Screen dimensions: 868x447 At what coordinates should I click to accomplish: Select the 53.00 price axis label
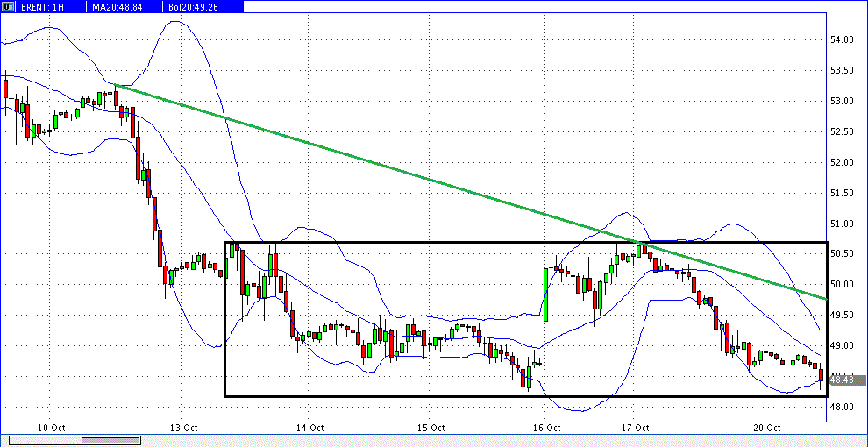point(842,101)
